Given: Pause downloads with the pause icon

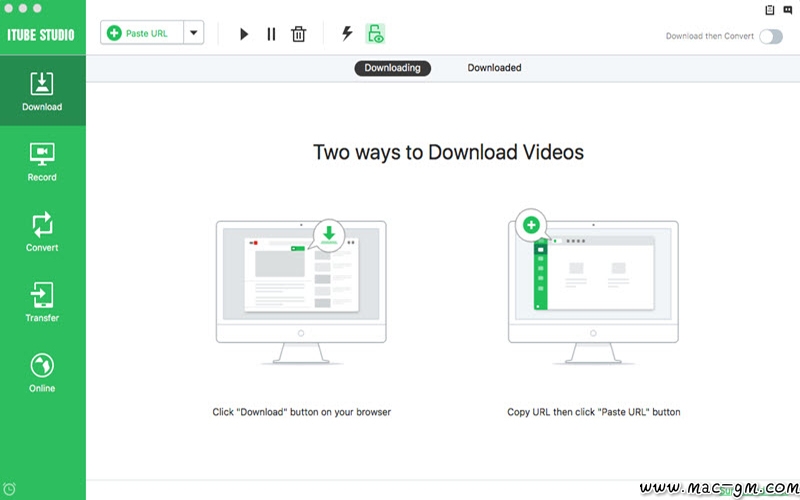Looking at the screenshot, I should (271, 34).
